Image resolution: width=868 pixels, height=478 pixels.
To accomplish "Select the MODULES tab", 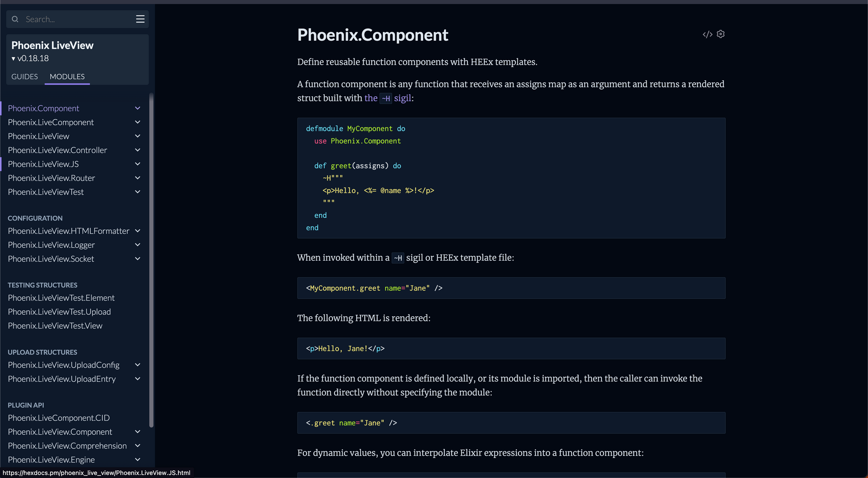I will click(67, 76).
